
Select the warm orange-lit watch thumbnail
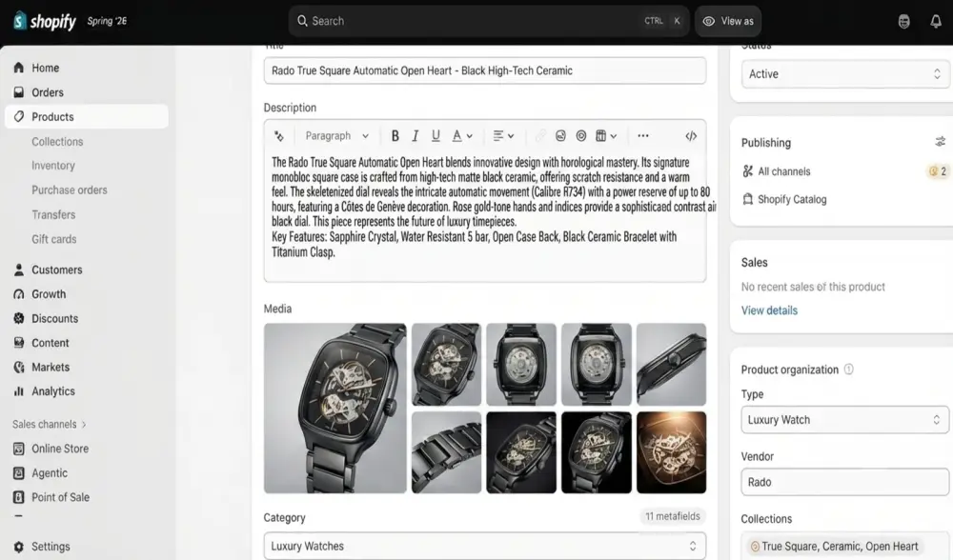[671, 452]
